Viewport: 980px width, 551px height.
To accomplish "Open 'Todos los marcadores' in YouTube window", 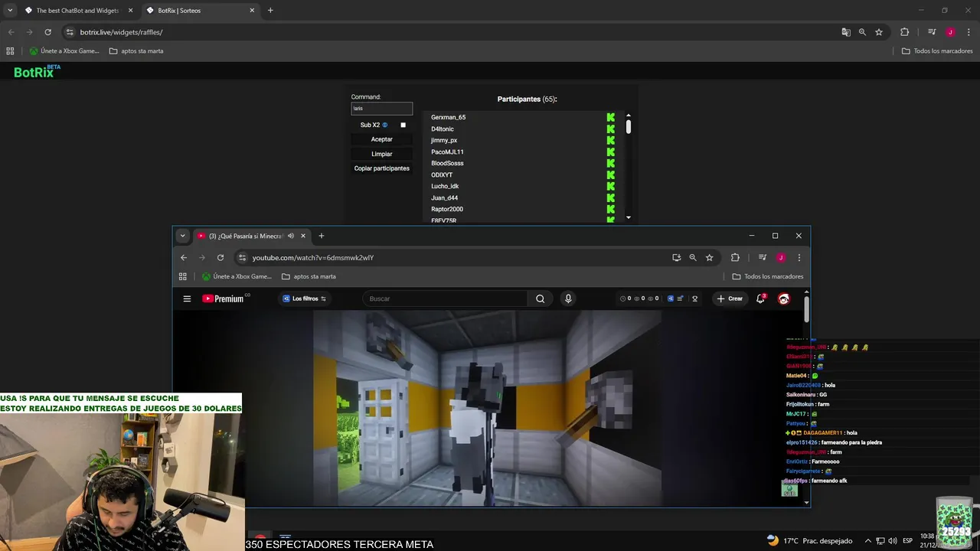I will click(768, 276).
